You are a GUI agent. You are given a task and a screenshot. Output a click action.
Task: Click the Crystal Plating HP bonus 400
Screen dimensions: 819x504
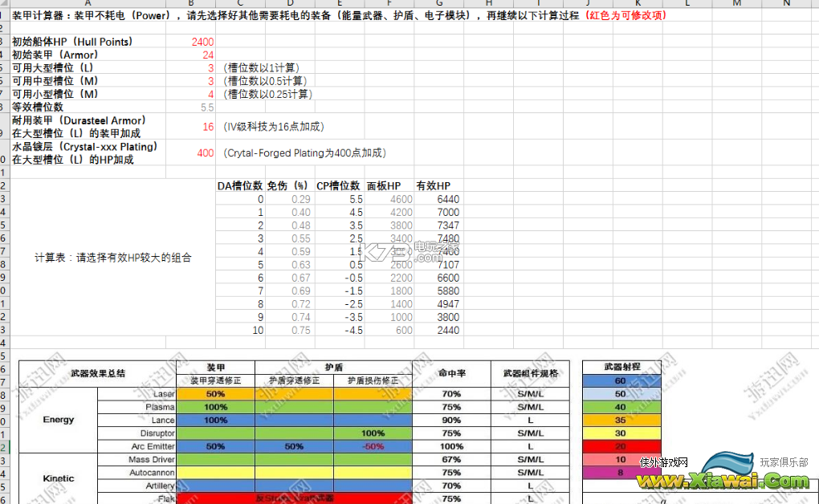206,153
